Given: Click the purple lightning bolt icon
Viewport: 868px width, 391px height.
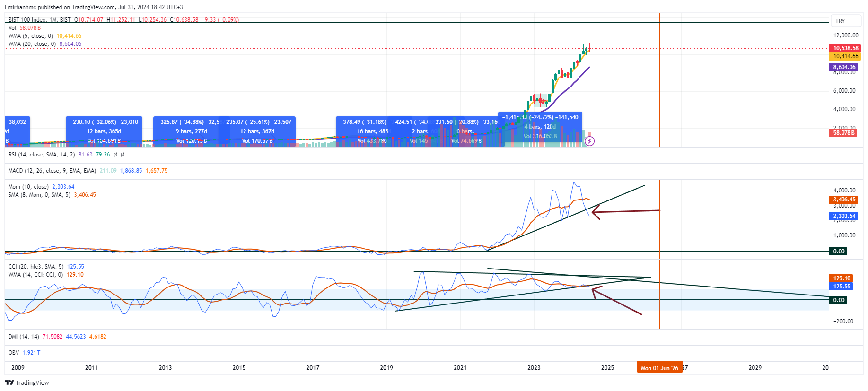Looking at the screenshot, I should click(589, 141).
